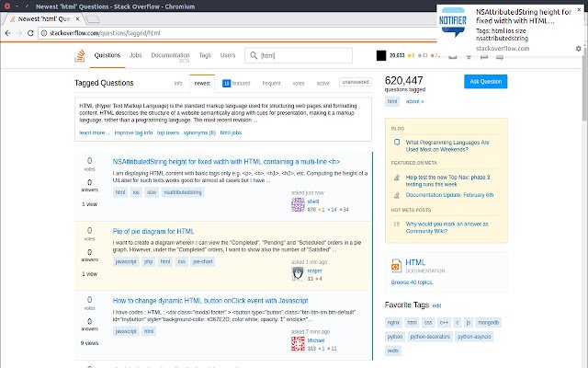Go to Users nav item

click(228, 55)
